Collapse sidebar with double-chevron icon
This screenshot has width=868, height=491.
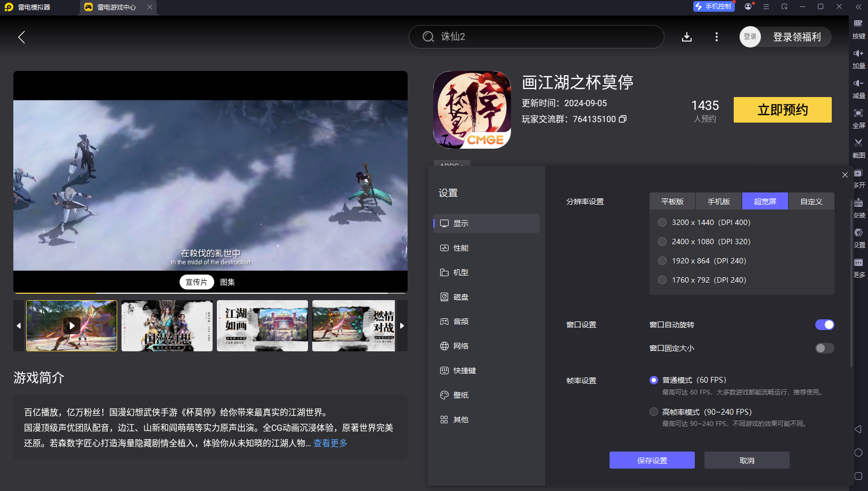pos(858,7)
